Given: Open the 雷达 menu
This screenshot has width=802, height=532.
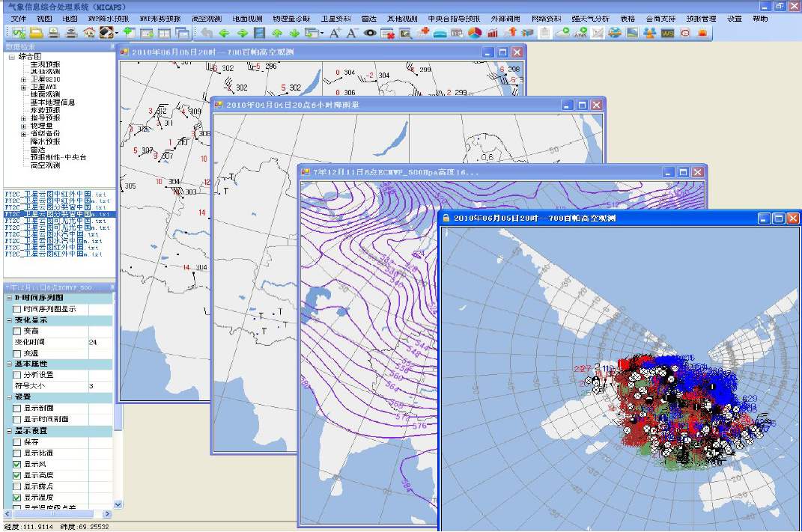Looking at the screenshot, I should click(368, 19).
